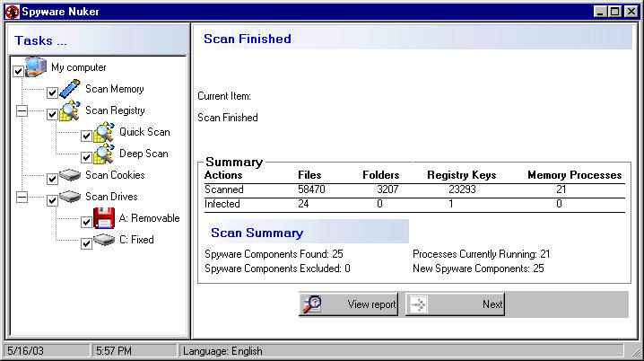This screenshot has width=644, height=361.
Task: Minimize the Spyware Nuker window
Action: 600,12
